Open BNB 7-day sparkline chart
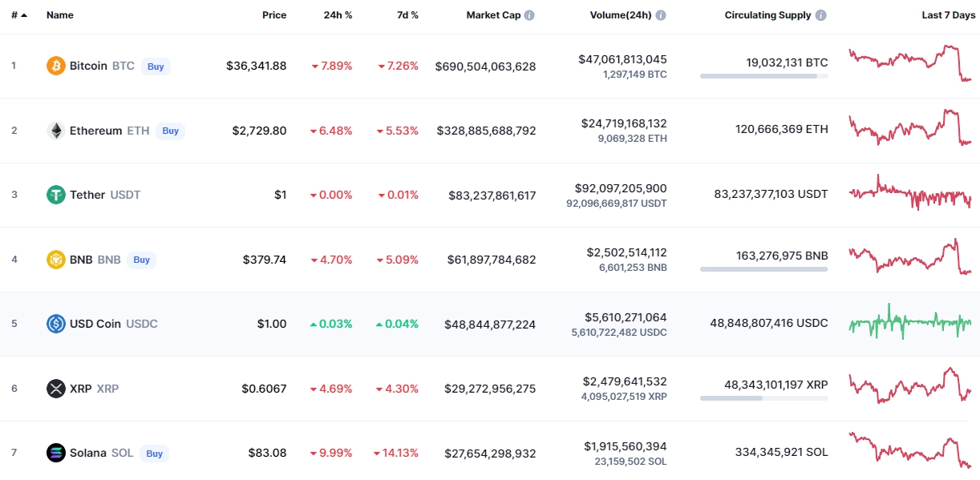The width and height of the screenshot is (980, 480). pyautogui.click(x=910, y=257)
